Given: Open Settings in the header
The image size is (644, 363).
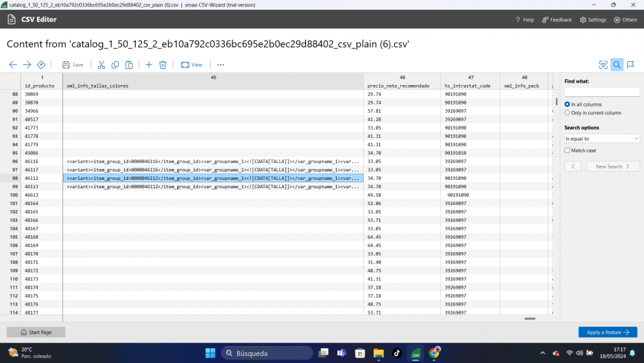Looking at the screenshot, I should coord(593,20).
